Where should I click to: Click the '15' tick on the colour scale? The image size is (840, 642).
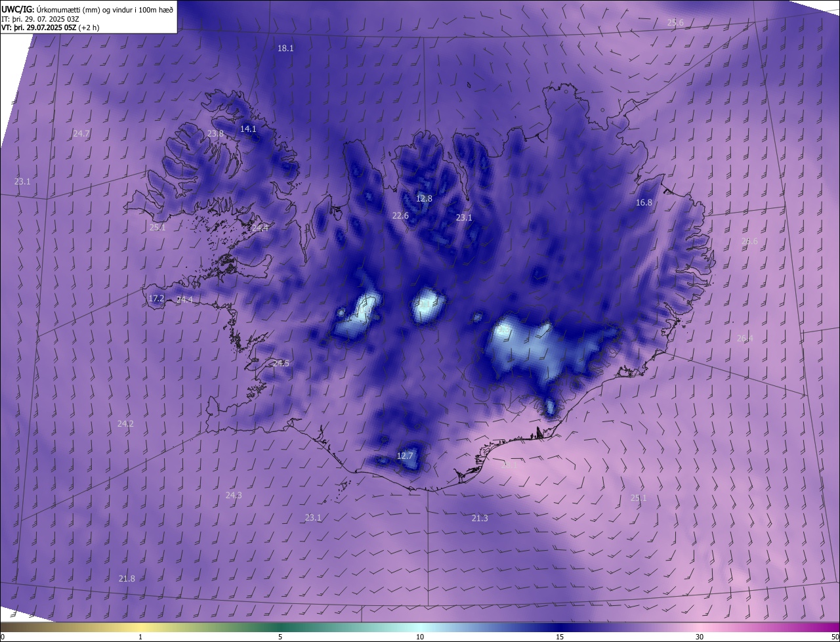click(x=560, y=637)
